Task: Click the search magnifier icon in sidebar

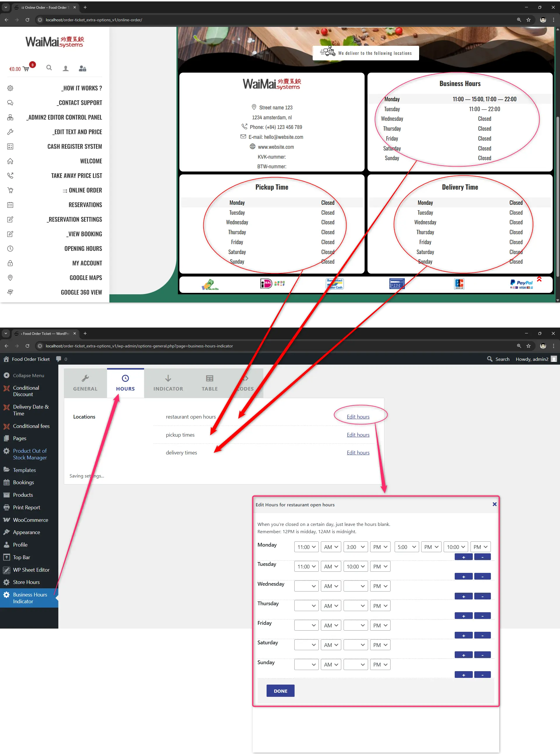Action: click(x=49, y=68)
